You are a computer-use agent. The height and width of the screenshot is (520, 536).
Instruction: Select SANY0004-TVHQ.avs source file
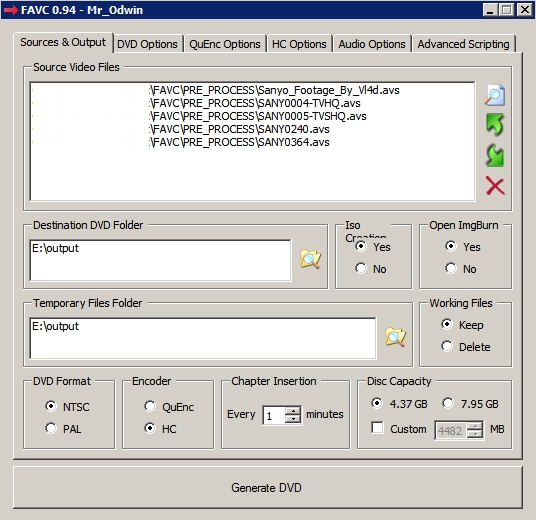click(x=252, y=103)
